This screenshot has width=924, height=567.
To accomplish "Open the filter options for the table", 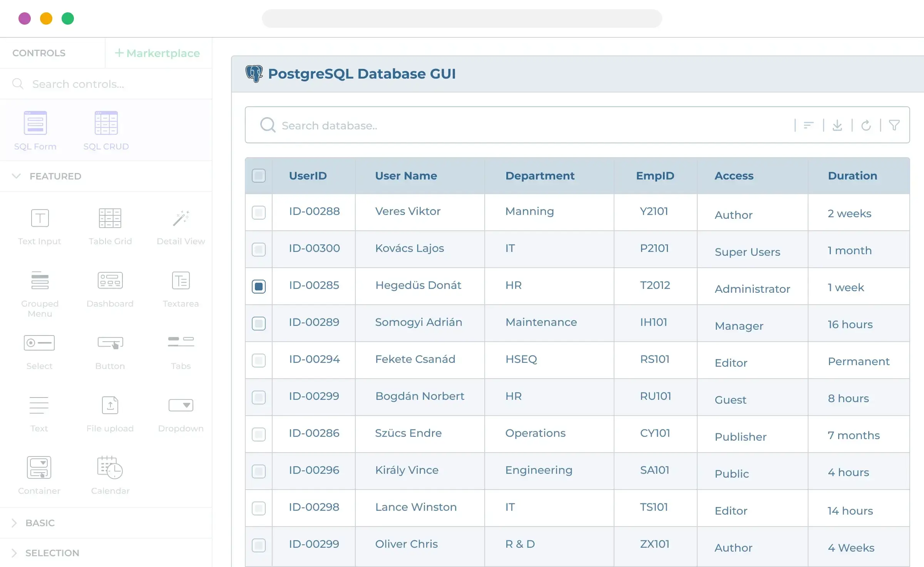I will (894, 125).
